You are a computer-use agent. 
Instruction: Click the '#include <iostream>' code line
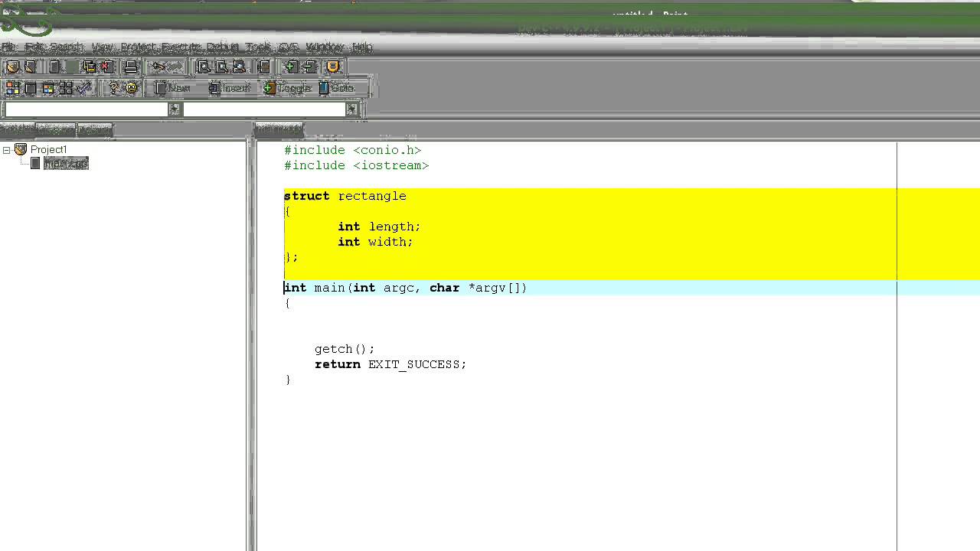click(x=356, y=165)
